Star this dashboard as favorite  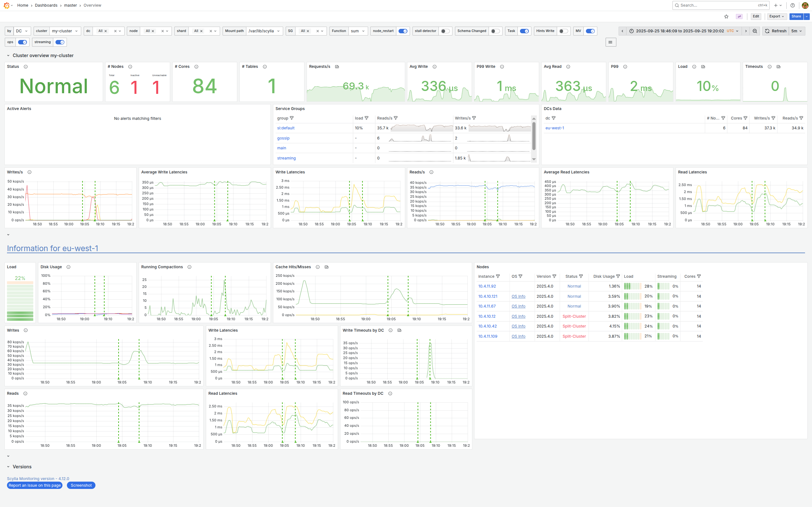[x=726, y=16]
